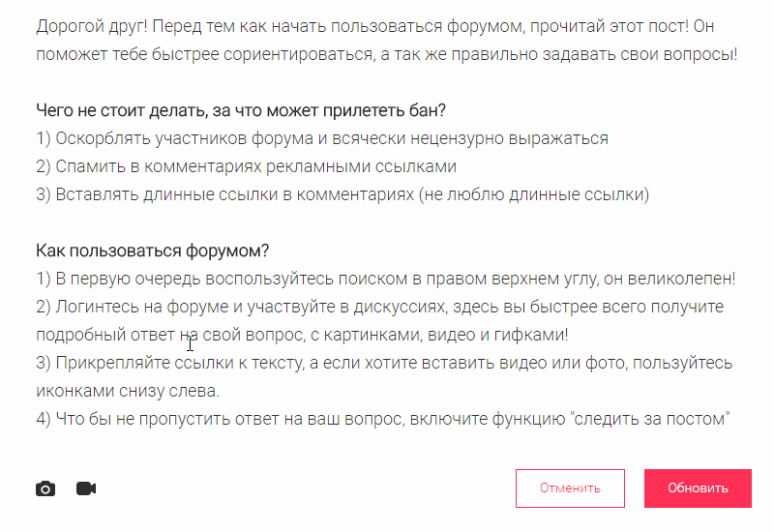
Task: Click the heading 'Как пользоваться форумом?'
Action: coord(153,251)
